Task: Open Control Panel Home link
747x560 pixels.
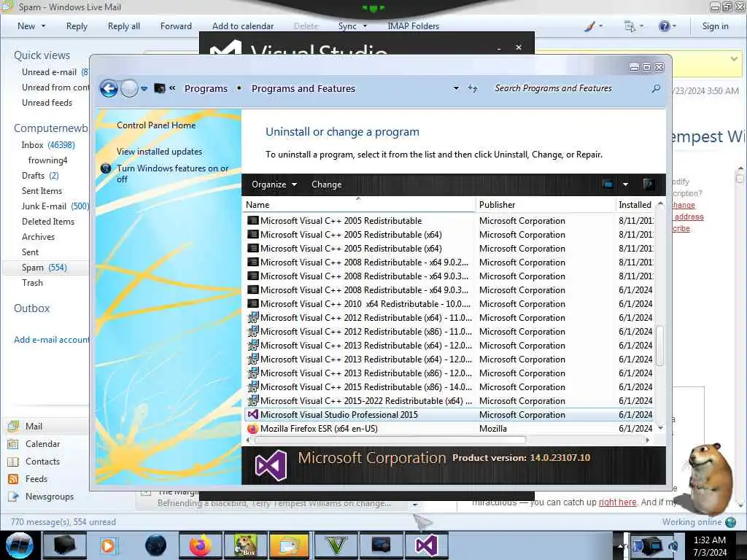Action: 156,125
